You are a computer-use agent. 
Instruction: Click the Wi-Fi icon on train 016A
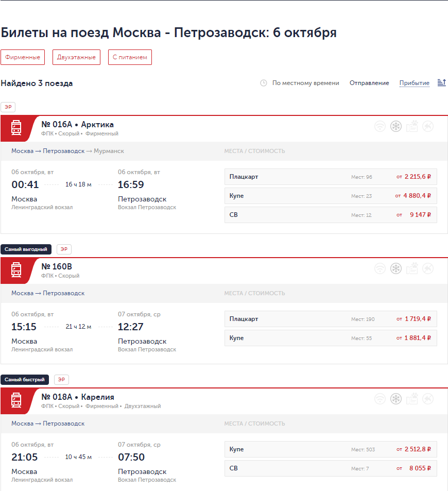(x=380, y=126)
